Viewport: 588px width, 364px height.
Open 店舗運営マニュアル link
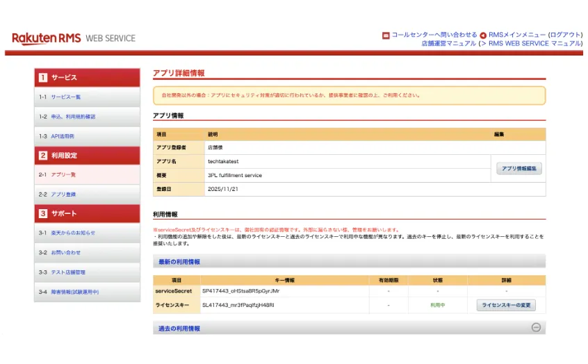pyautogui.click(x=448, y=44)
